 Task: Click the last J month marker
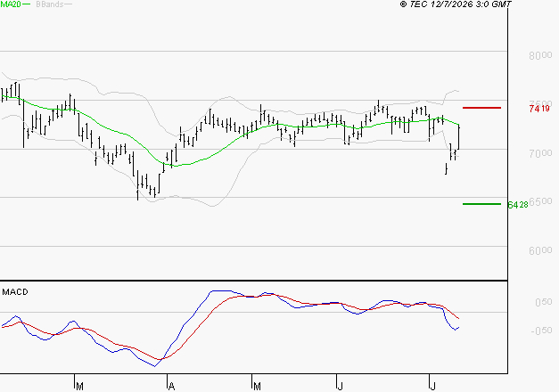(x=433, y=387)
